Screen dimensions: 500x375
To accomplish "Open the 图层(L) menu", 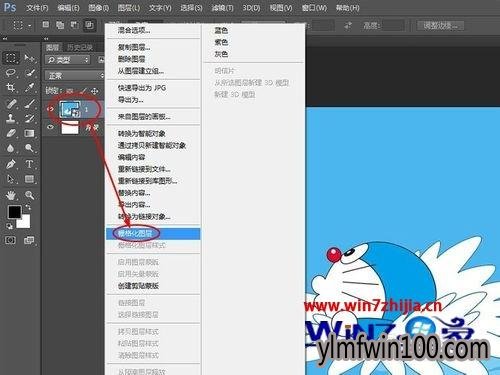I will [x=129, y=8].
